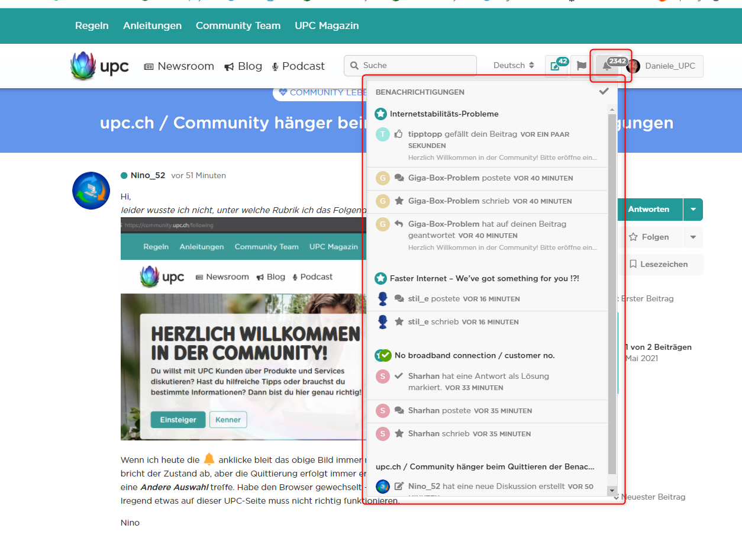742x560 pixels.
Task: Expand the Folgen options arrow
Action: (x=693, y=237)
